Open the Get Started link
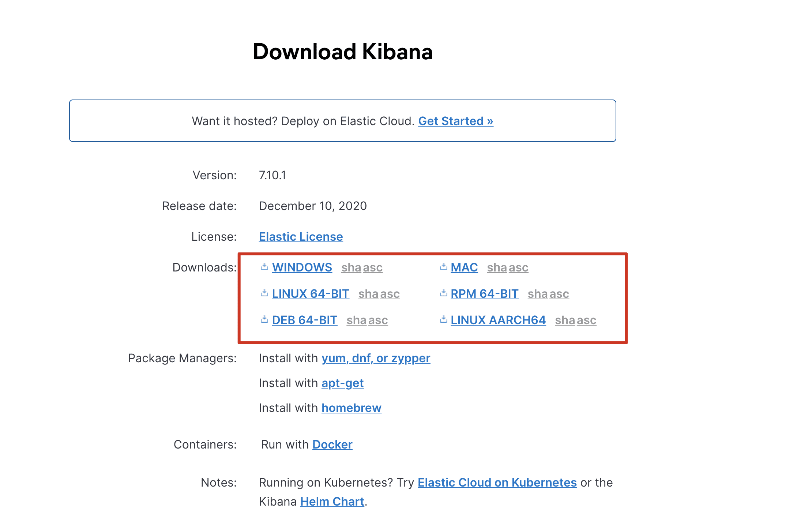Screen dimensions: 812x510 click(455, 121)
